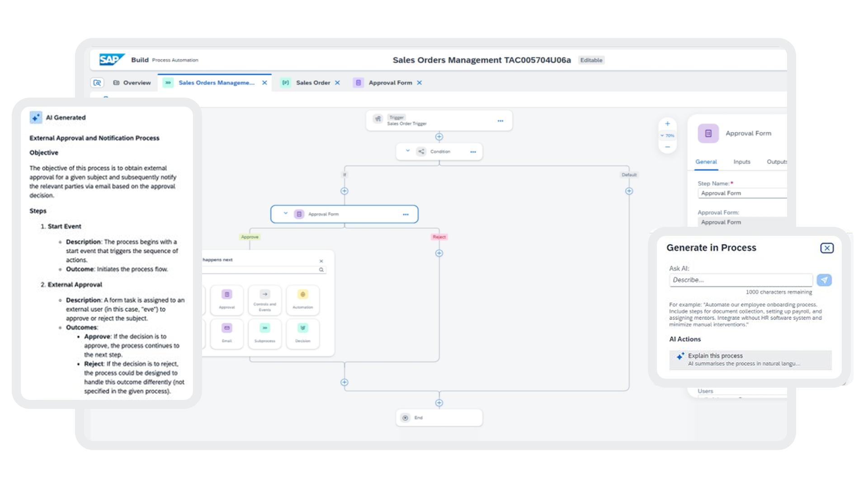The image size is (868, 488).
Task: Add step after the Approval Form branches merge
Action: [344, 382]
